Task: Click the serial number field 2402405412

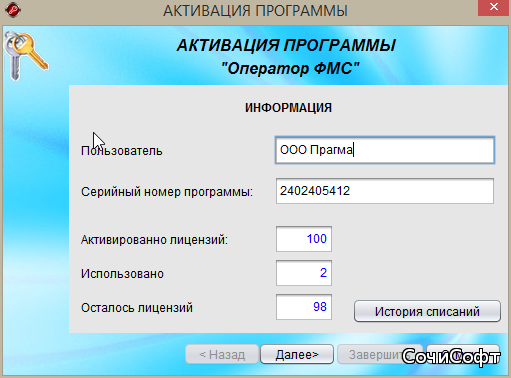Action: coord(385,191)
